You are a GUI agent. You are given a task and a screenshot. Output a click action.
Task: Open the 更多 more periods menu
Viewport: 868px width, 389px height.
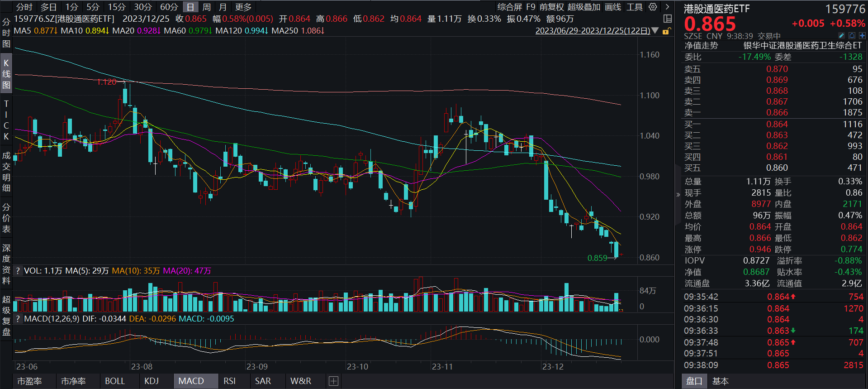[x=243, y=7]
